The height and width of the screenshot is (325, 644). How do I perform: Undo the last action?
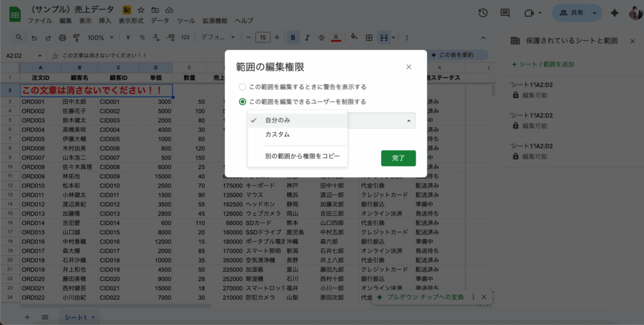pyautogui.click(x=34, y=37)
